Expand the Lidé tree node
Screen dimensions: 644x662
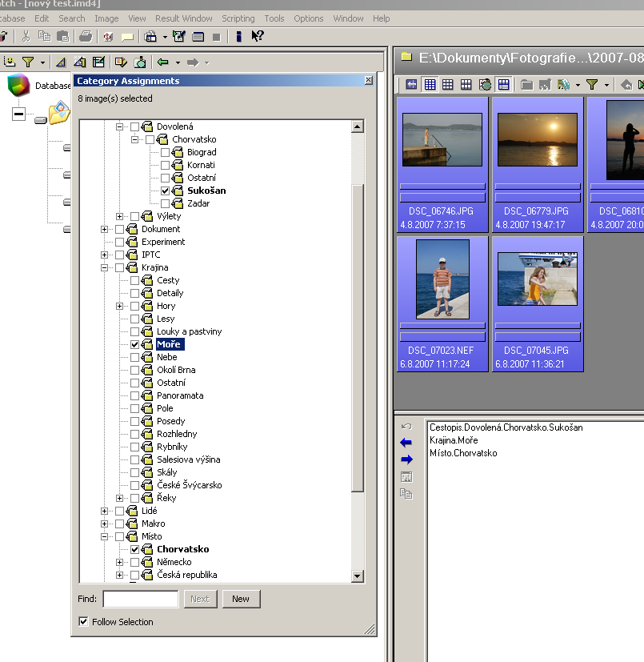[104, 511]
